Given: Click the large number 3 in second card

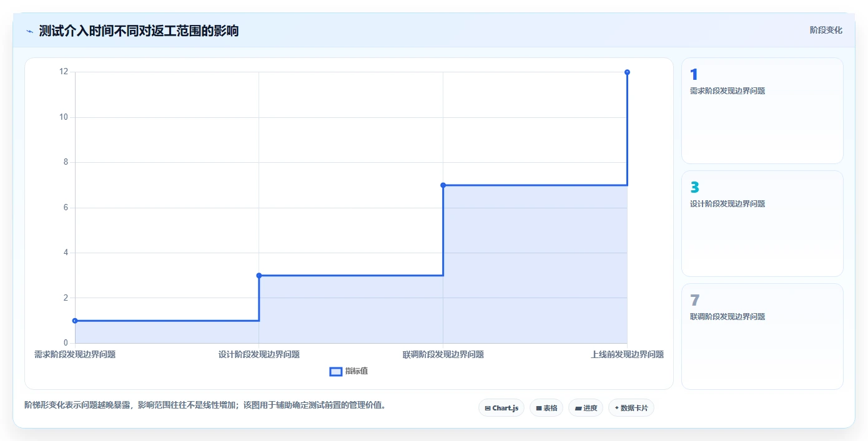Looking at the screenshot, I should [694, 188].
